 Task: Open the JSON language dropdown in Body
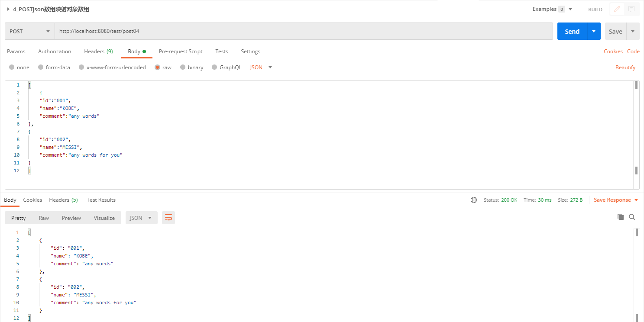coord(260,67)
